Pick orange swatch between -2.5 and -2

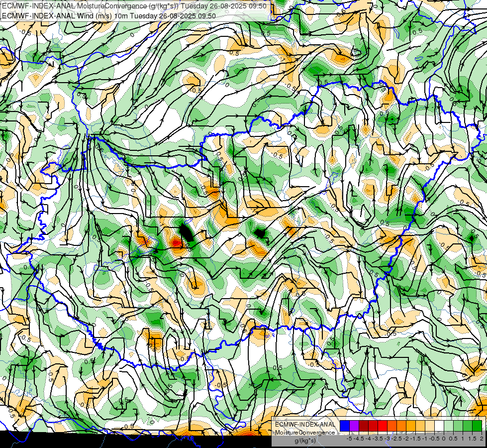(x=401, y=426)
